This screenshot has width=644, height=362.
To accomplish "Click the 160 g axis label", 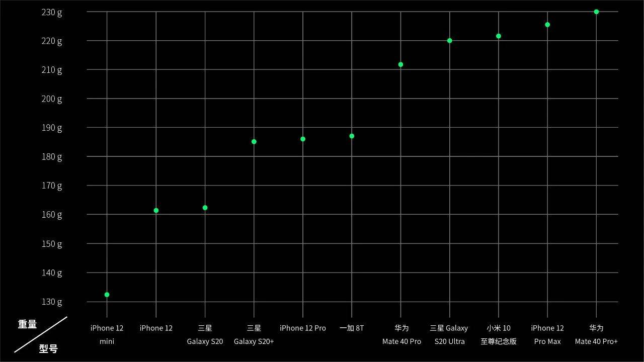I will [52, 215].
